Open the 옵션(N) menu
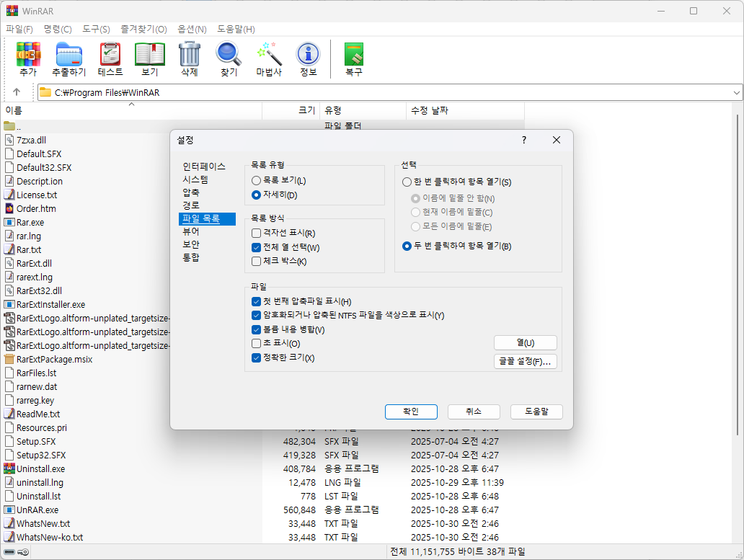Image resolution: width=744 pixels, height=560 pixels. coord(192,30)
